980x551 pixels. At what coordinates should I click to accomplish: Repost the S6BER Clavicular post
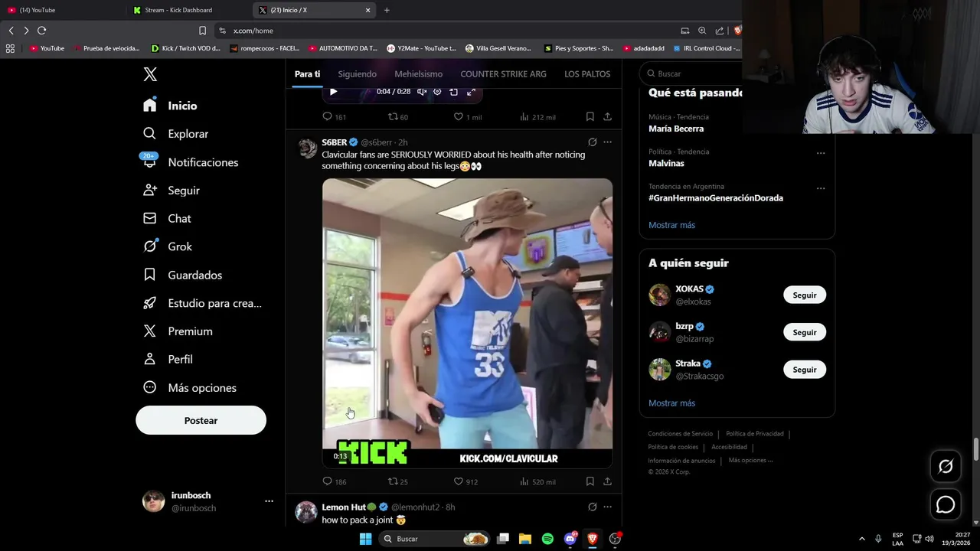click(398, 481)
